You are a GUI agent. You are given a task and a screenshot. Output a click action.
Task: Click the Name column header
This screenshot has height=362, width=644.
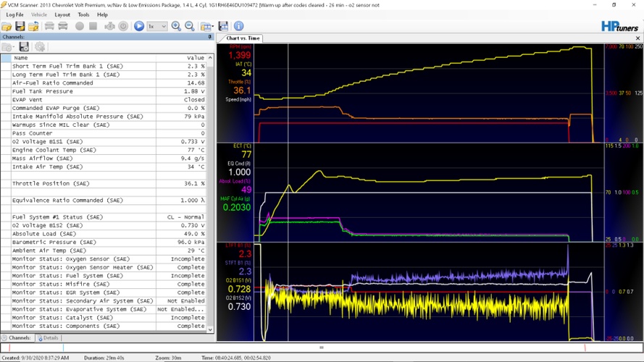coord(83,58)
